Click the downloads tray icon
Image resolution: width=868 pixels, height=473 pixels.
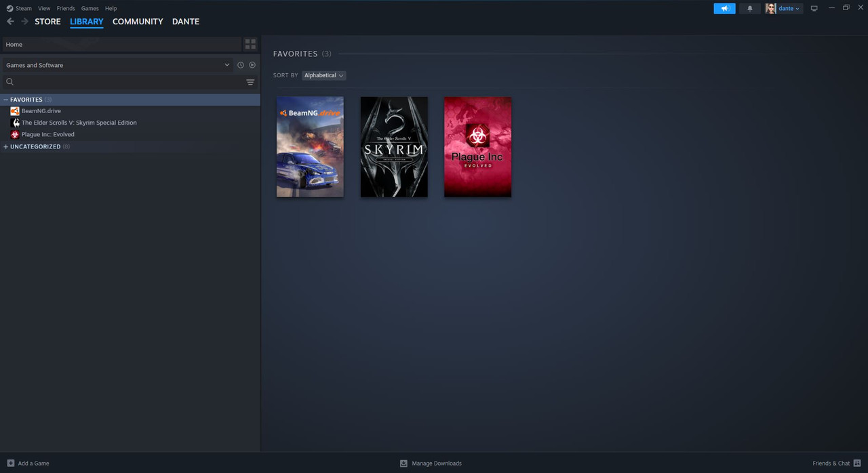[403, 464]
